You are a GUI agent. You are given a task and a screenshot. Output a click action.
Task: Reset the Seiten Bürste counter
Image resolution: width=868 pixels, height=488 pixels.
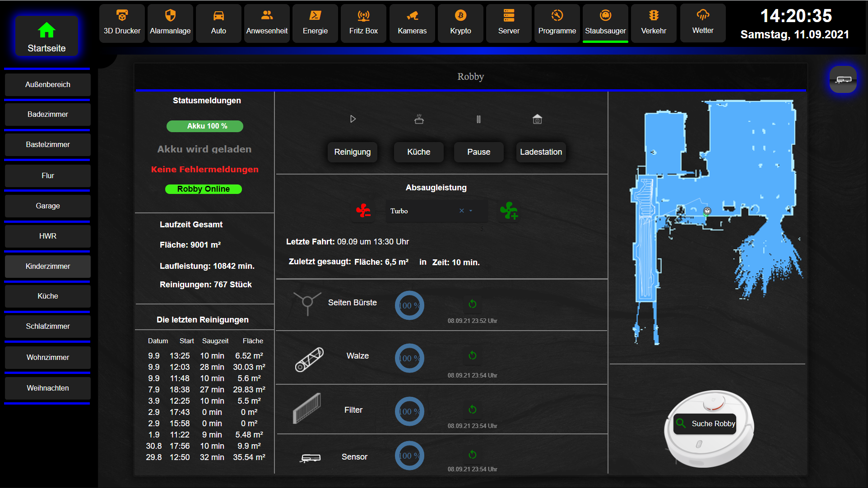point(473,304)
